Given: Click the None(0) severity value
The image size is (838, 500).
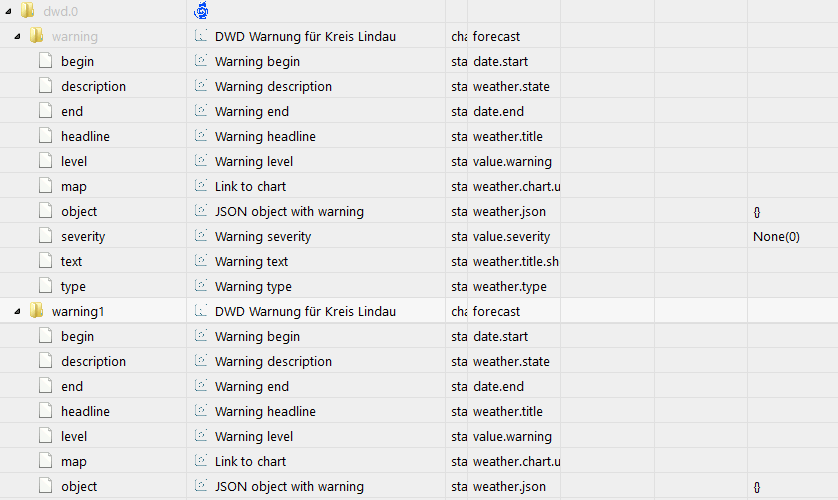Looking at the screenshot, I should click(x=776, y=237).
